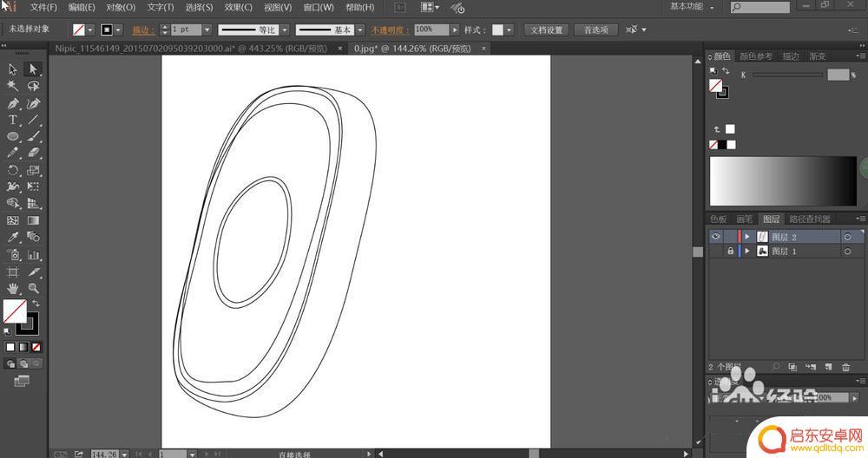Viewport: 868px width, 458px height.
Task: Open the 基本功能 workspace switcher
Action: (692, 7)
